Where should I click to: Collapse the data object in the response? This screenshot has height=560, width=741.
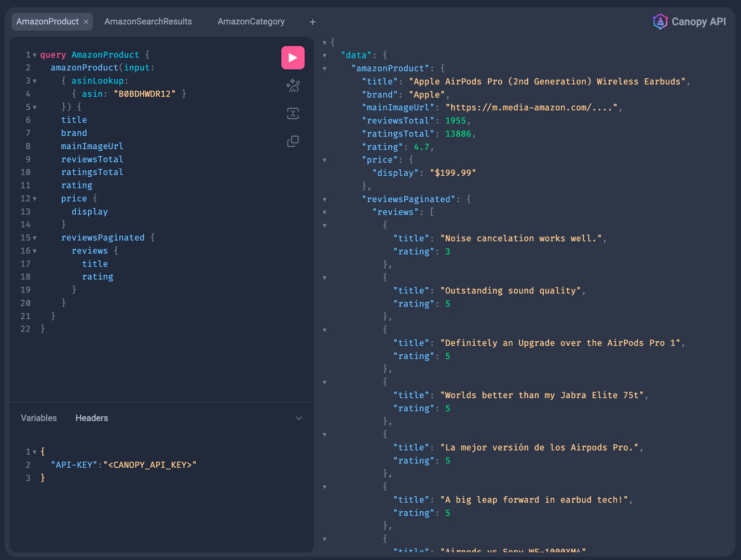pyautogui.click(x=325, y=55)
